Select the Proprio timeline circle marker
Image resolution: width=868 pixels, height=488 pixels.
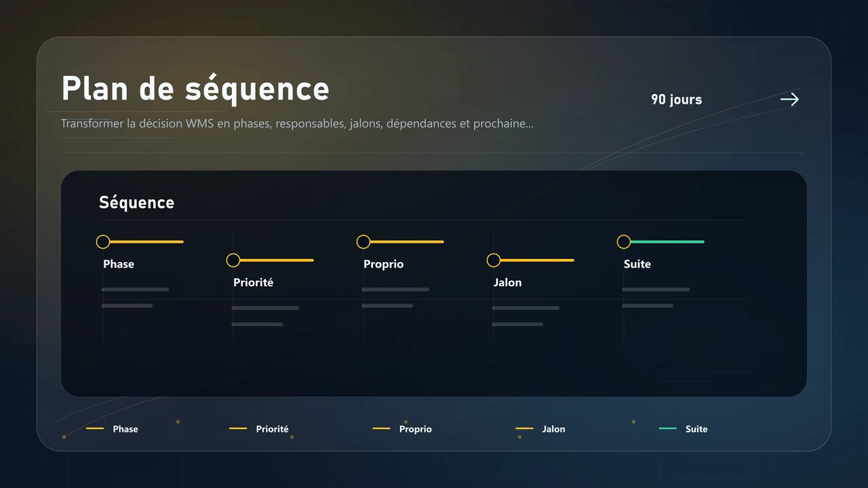363,242
